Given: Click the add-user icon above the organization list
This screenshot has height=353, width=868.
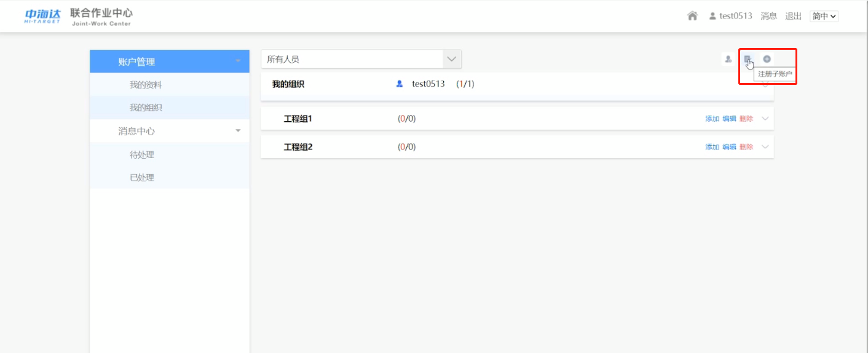Looking at the screenshot, I should point(728,59).
